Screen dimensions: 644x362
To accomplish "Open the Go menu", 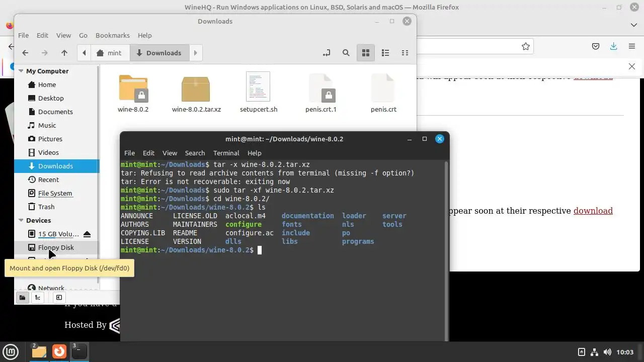I will [83, 35].
